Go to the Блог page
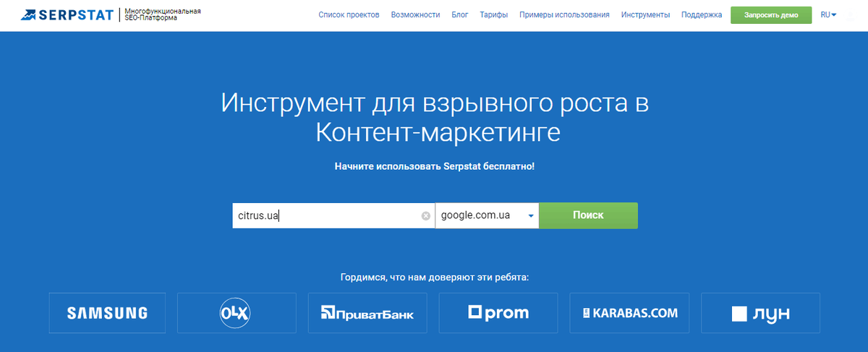This screenshot has width=868, height=352. pyautogui.click(x=460, y=14)
